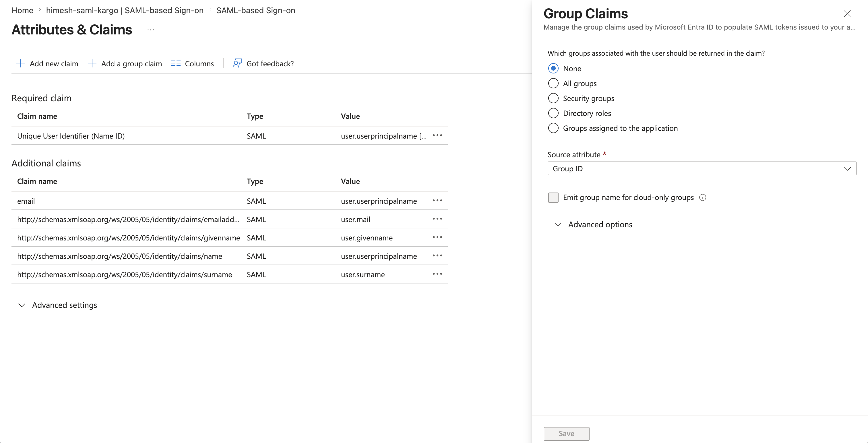868x443 pixels.
Task: Click the Additional claims Value column header
Action: pyautogui.click(x=350, y=181)
